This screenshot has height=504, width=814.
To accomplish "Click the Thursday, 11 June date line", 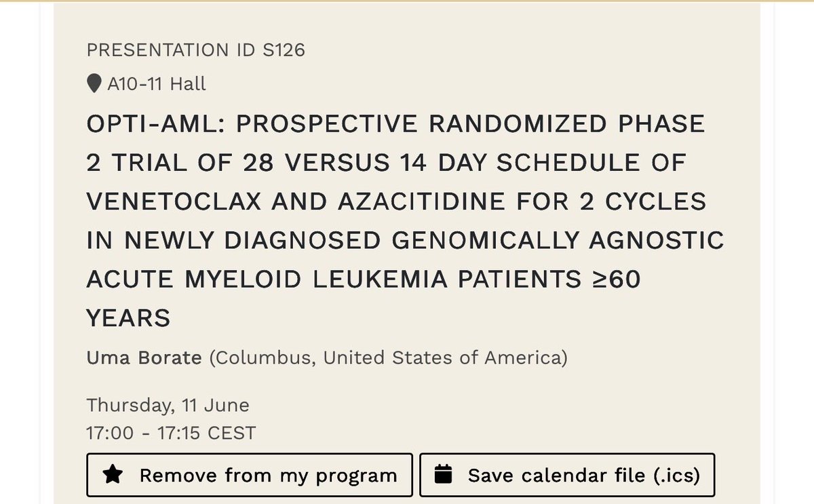I will click(168, 406).
